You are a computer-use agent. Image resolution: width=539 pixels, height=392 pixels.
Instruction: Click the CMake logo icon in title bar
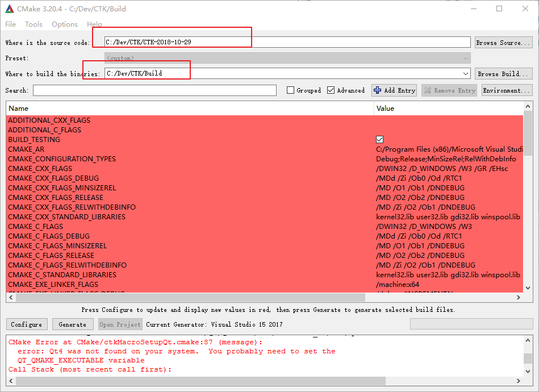coord(9,9)
